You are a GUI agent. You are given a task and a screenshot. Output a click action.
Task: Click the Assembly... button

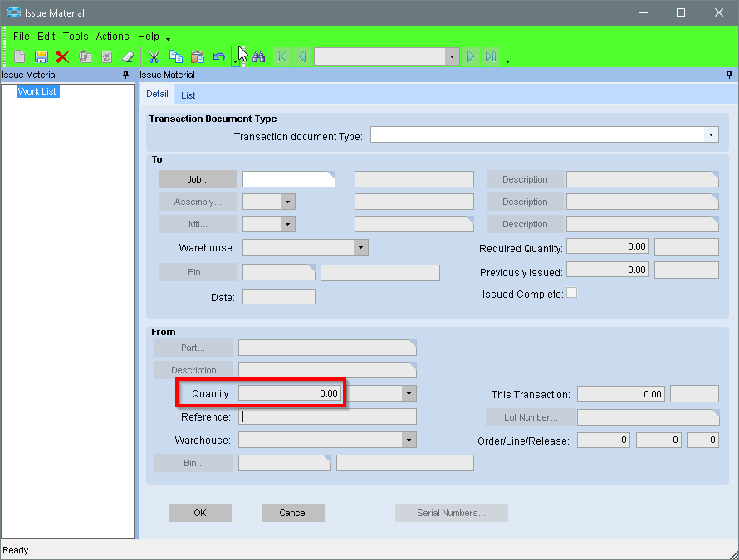[198, 202]
